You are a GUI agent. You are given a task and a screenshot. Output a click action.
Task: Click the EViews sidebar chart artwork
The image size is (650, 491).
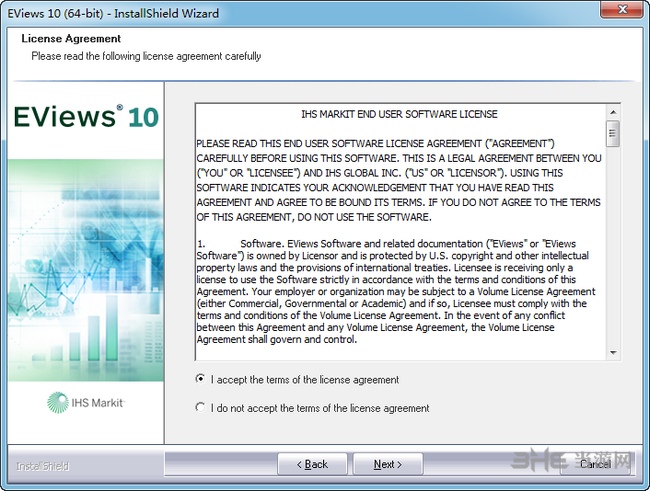click(86, 270)
